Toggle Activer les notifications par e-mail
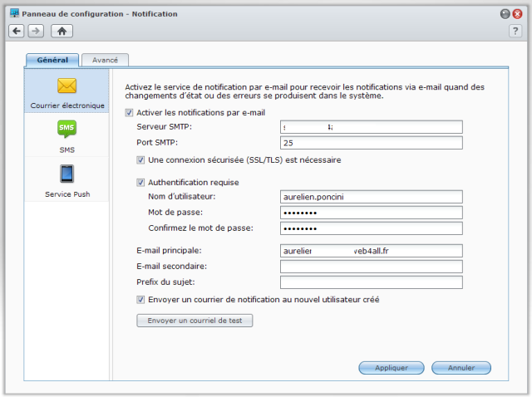Viewport: 532px width, 397px height. (x=129, y=112)
